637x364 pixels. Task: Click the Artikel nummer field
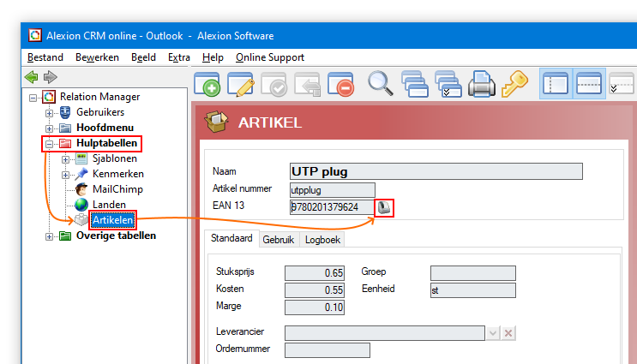[x=333, y=190]
